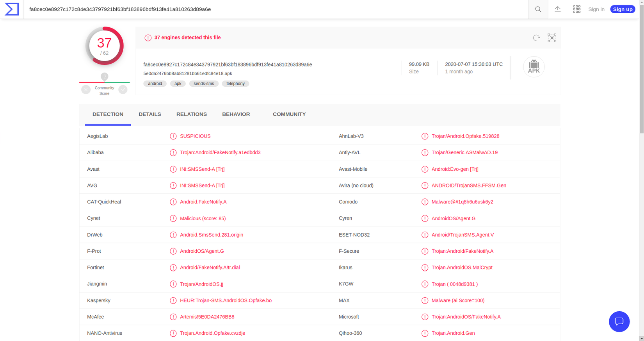Screen dimensions: 644x341
Task: Open the similar files graph icon
Action: (552, 38)
